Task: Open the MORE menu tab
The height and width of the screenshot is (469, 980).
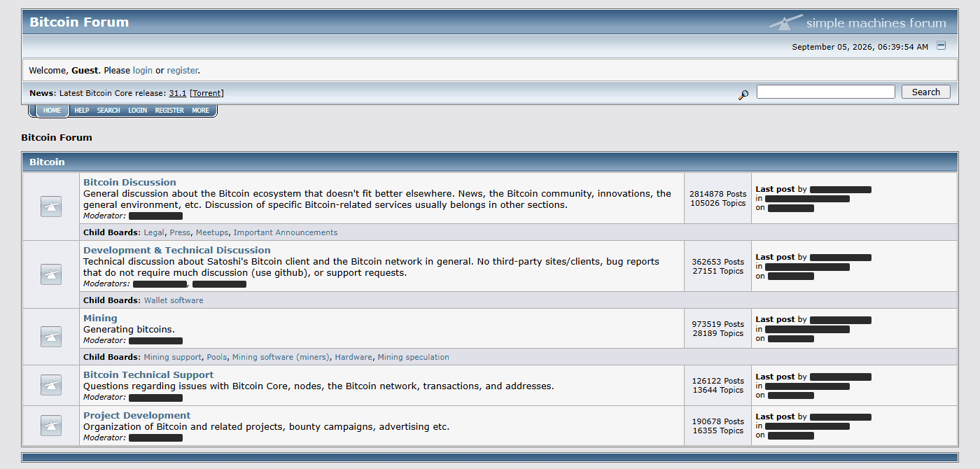Action: click(x=201, y=111)
